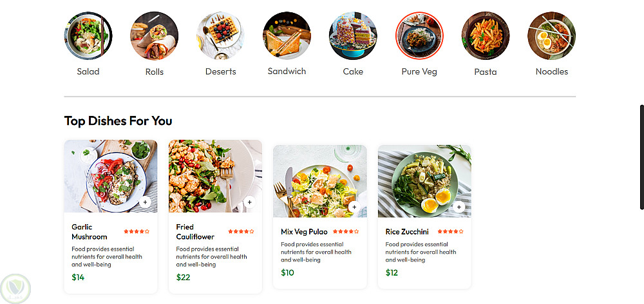Click the Rice Zucchini star rating
The image size is (644, 304).
tap(450, 232)
